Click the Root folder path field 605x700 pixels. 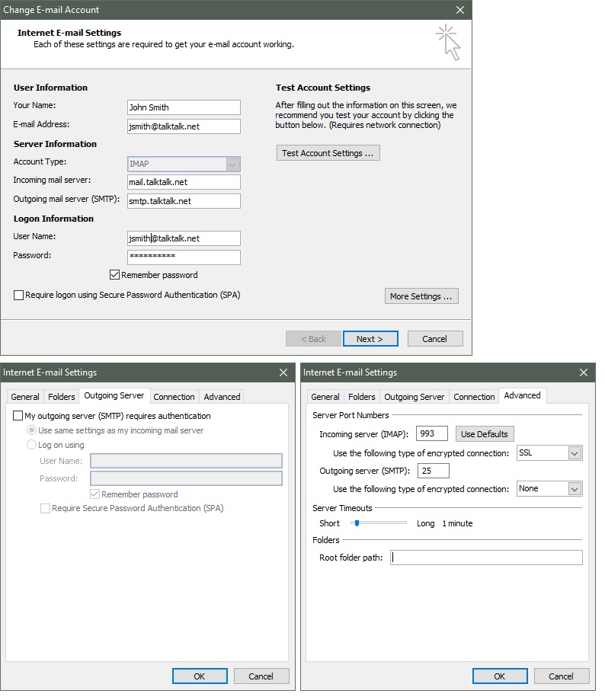pos(486,558)
